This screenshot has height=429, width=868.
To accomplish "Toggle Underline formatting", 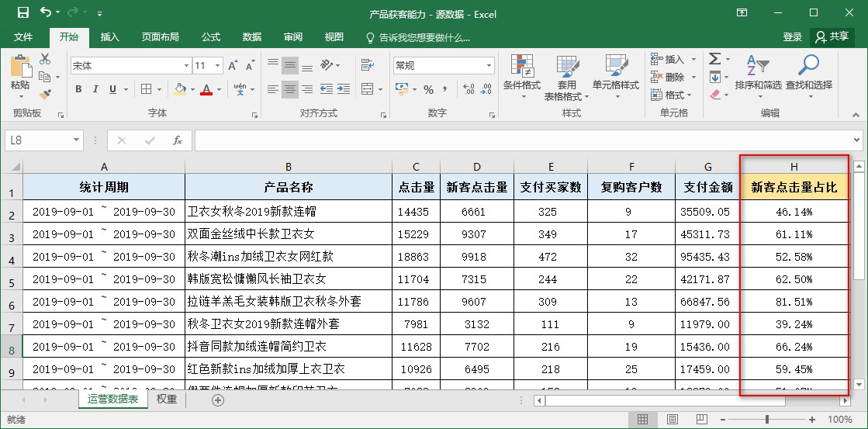I will (113, 89).
